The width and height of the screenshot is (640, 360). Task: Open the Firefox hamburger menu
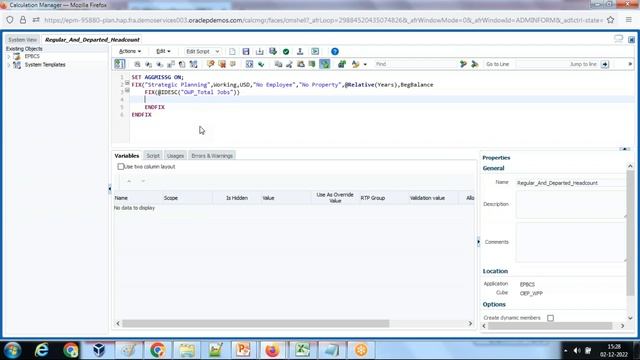(x=629, y=20)
